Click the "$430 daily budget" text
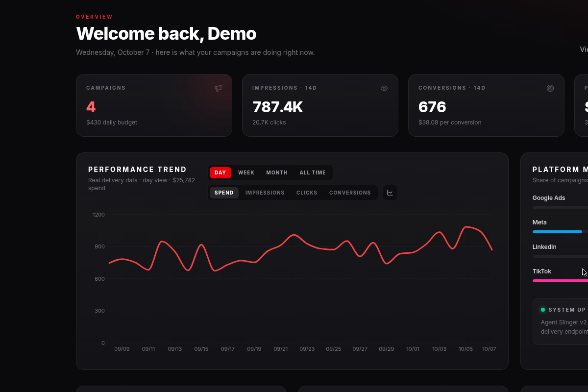The image size is (588, 392). 112,122
